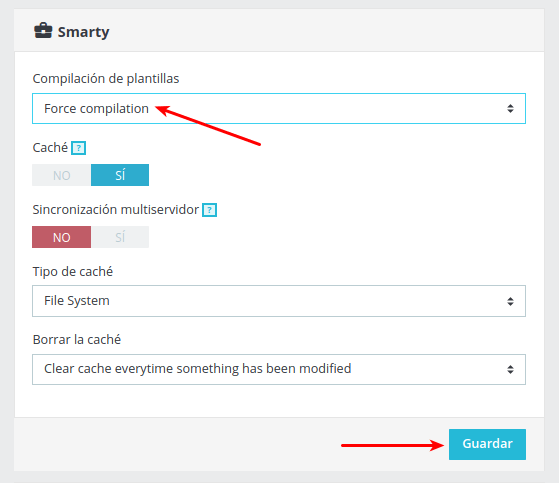Click arrows icon on Clear cache dropdown
The width and height of the screenshot is (559, 483).
(x=511, y=369)
